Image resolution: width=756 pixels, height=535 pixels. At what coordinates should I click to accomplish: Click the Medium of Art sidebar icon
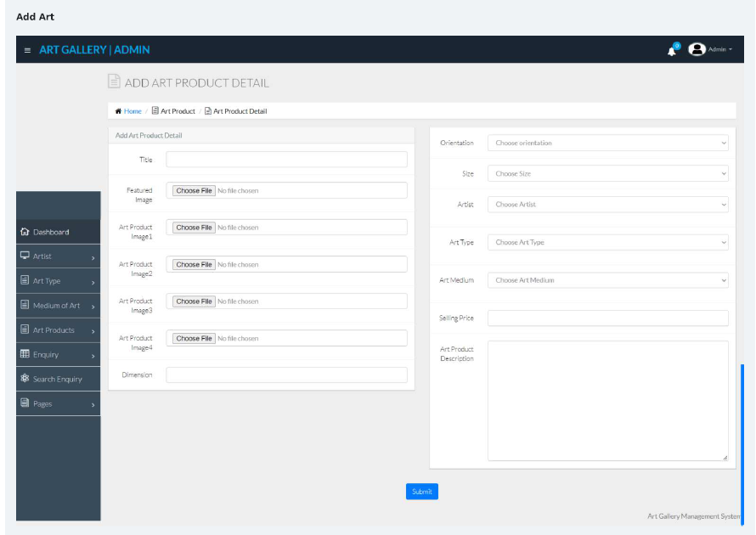coord(25,305)
